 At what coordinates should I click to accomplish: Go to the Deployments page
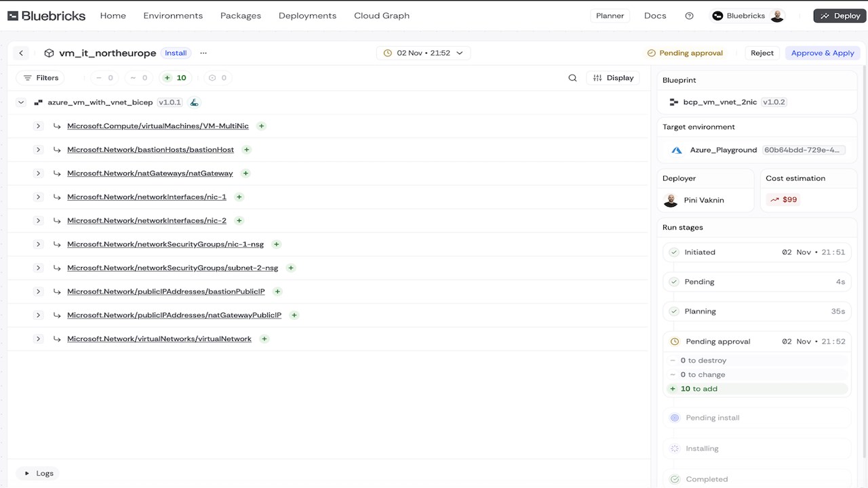[x=307, y=16]
